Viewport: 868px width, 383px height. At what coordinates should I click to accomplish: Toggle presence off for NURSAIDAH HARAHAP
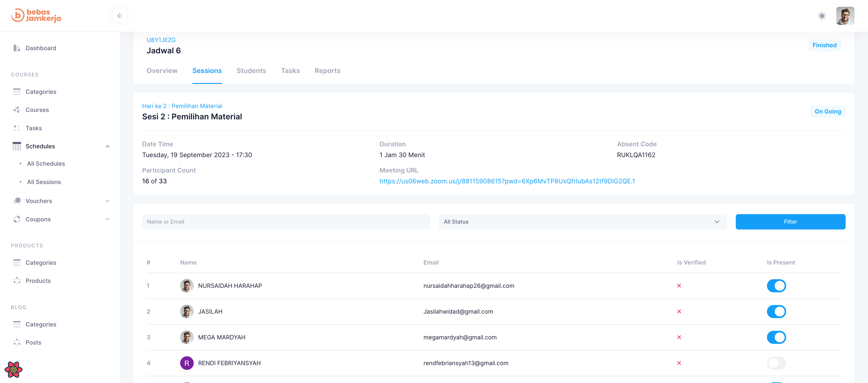pyautogui.click(x=776, y=286)
